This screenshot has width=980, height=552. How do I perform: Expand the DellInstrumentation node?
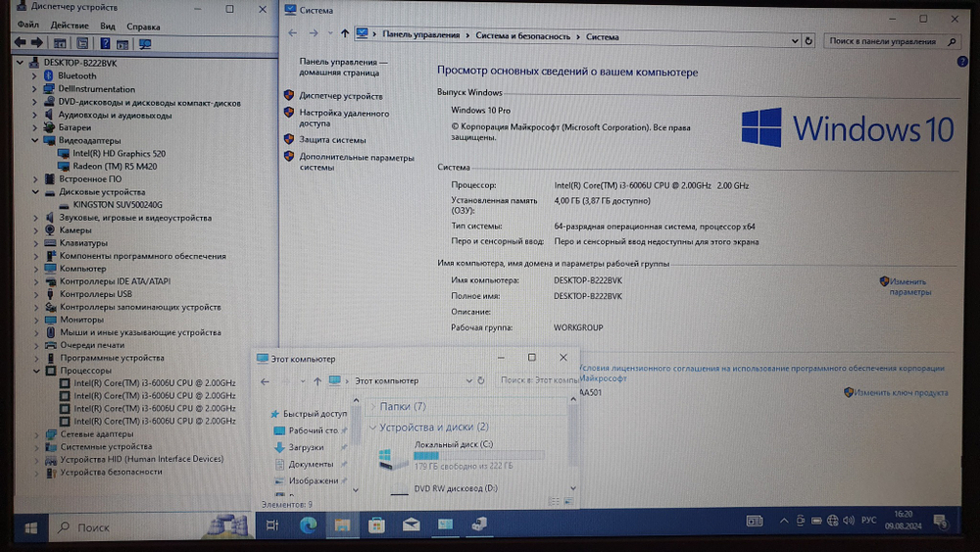click(34, 89)
